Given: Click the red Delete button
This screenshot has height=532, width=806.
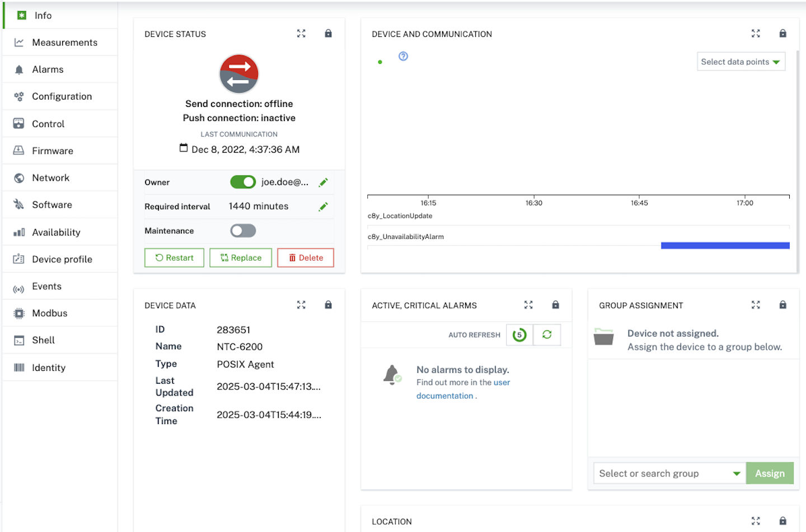Looking at the screenshot, I should [306, 258].
